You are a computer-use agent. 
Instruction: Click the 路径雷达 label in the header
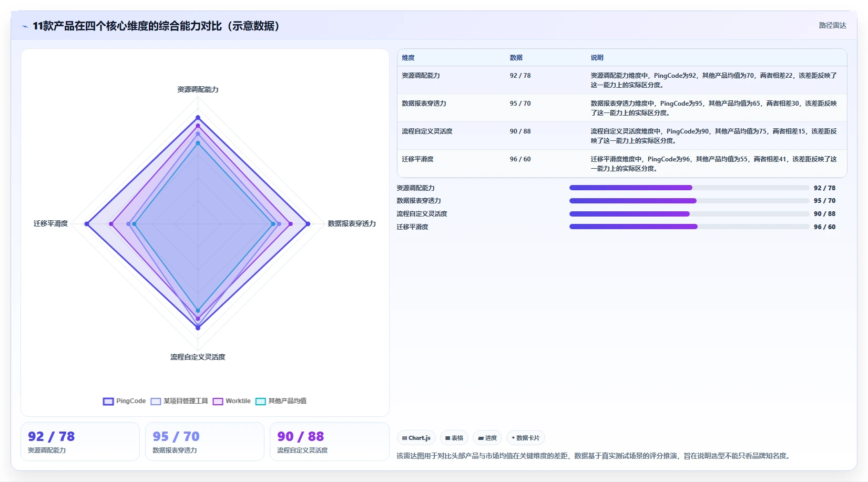[x=832, y=25]
